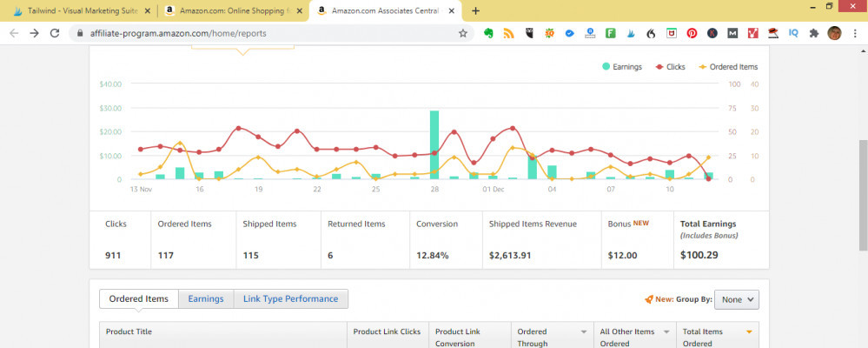Open the orange RSS feed extension

[509, 33]
